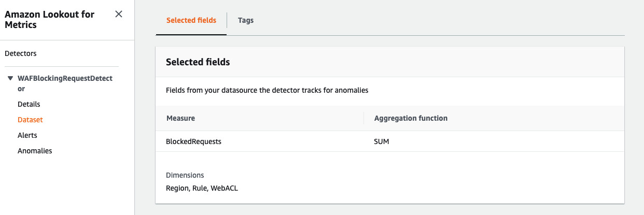Select the SUM aggregation value
Screen dimensions: 644x215
(x=382, y=141)
